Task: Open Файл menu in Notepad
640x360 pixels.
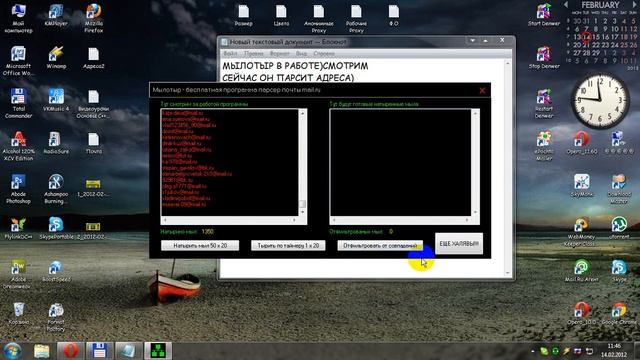Action: pyautogui.click(x=230, y=53)
